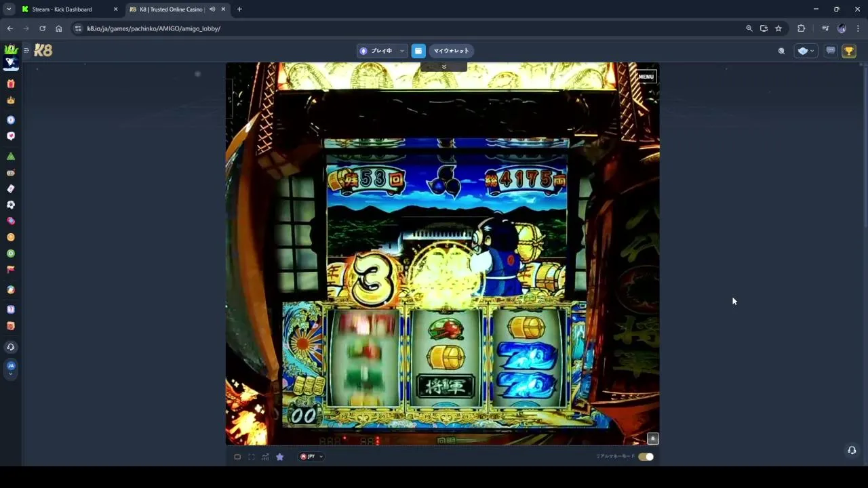
Task: Reload the page
Action: [42, 28]
